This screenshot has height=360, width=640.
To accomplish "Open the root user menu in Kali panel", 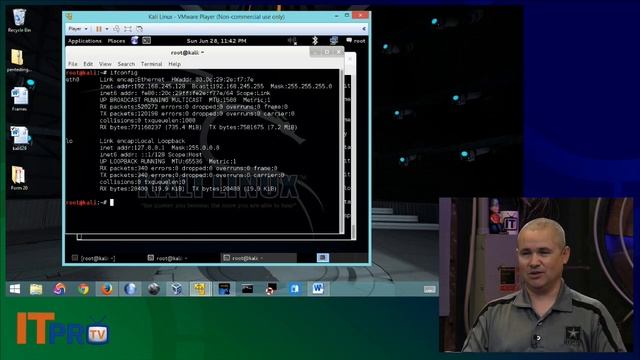I will 356,41.
